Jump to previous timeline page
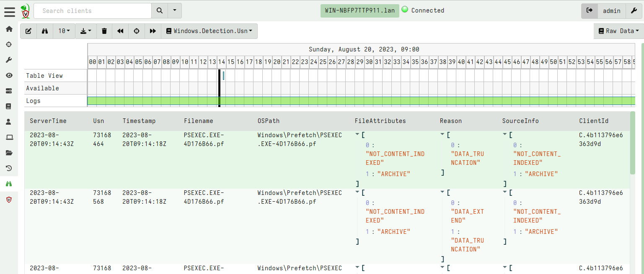Viewport: 644px width, 274px height. 120,31
